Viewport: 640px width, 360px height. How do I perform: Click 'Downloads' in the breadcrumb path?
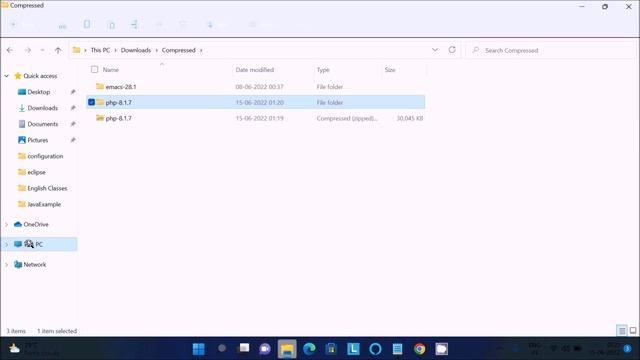(136, 50)
